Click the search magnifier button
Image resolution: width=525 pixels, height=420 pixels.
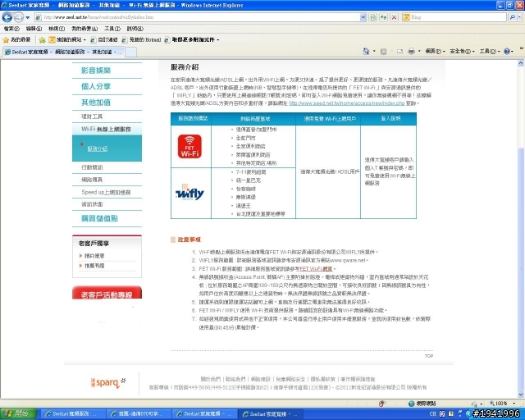click(512, 17)
